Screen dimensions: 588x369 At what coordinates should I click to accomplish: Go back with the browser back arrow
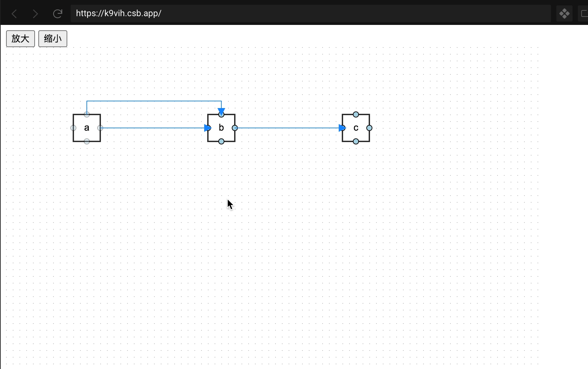[x=14, y=13]
